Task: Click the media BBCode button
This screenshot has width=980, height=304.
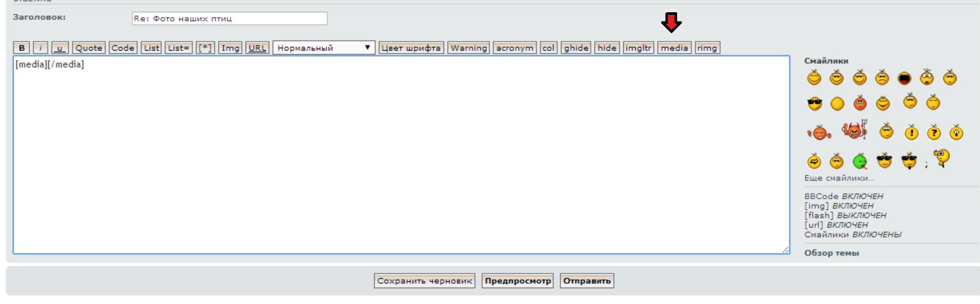Action: tap(674, 48)
